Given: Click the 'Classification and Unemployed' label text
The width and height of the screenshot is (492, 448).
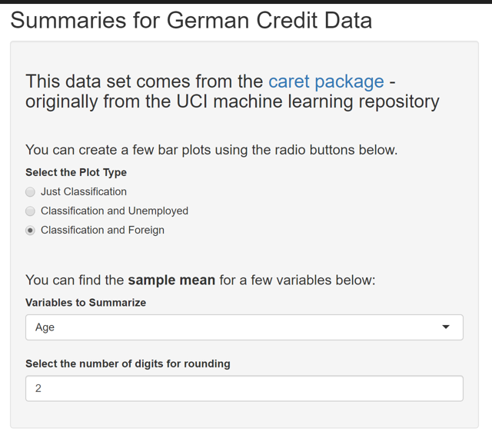Looking at the screenshot, I should (x=115, y=211).
